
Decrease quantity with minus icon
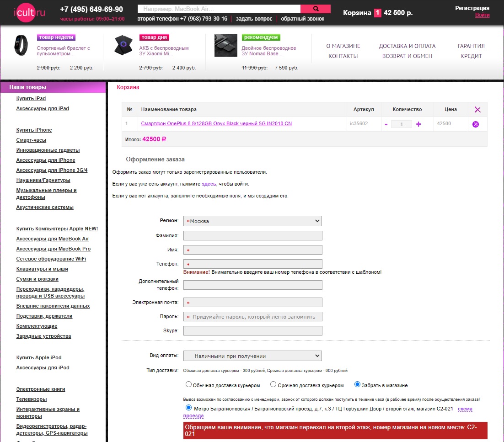coord(386,124)
